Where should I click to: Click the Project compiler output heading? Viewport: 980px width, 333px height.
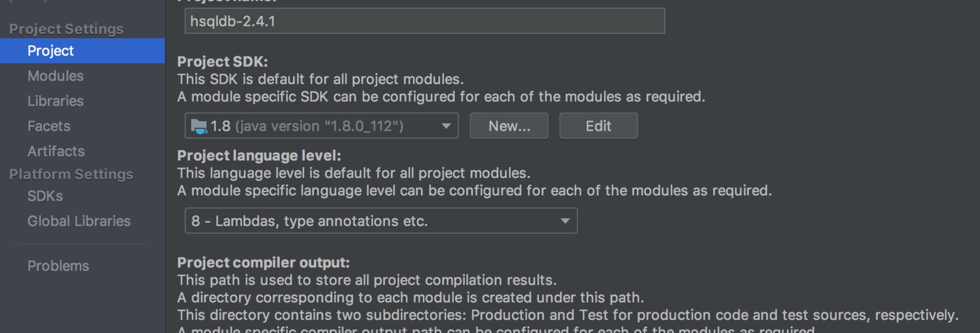(263, 262)
